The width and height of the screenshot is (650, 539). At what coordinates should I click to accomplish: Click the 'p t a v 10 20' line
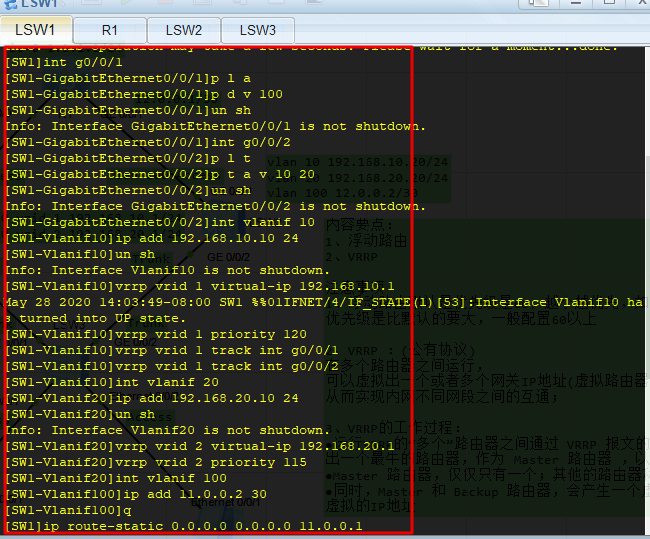(160, 174)
